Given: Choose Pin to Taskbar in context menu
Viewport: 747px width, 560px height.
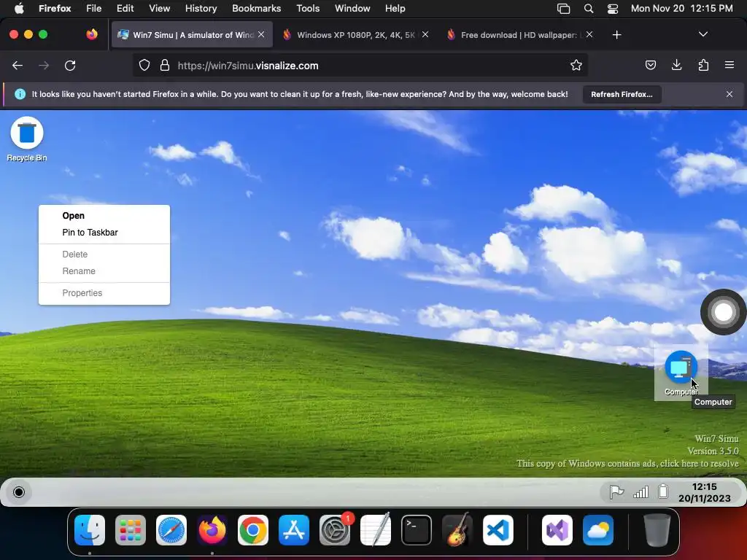Looking at the screenshot, I should [90, 233].
